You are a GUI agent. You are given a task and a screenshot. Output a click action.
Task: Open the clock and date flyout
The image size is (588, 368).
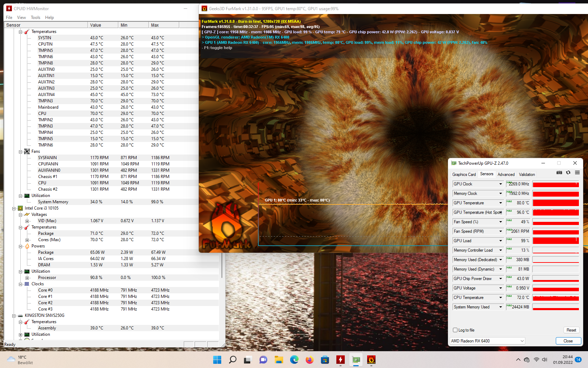[563, 360]
